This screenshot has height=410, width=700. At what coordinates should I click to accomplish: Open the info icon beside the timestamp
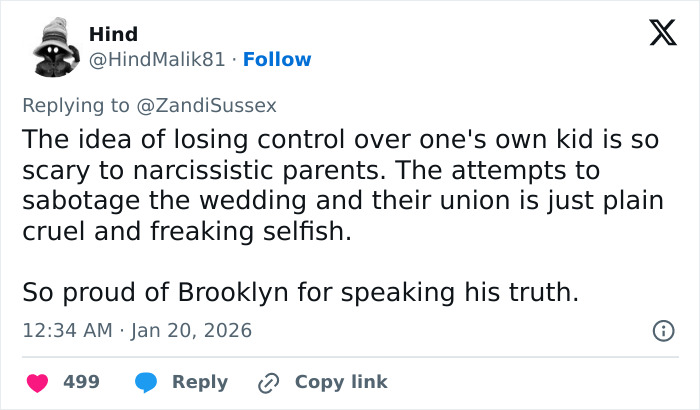[x=661, y=330]
